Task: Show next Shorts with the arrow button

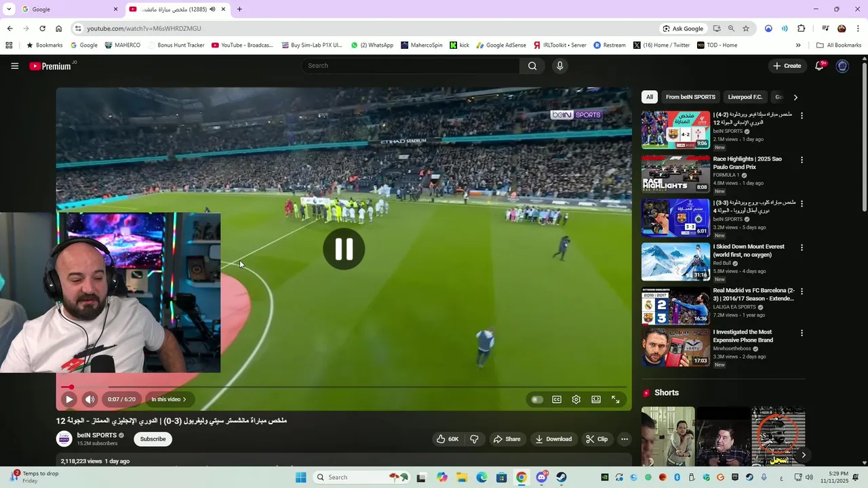Action: point(803,455)
